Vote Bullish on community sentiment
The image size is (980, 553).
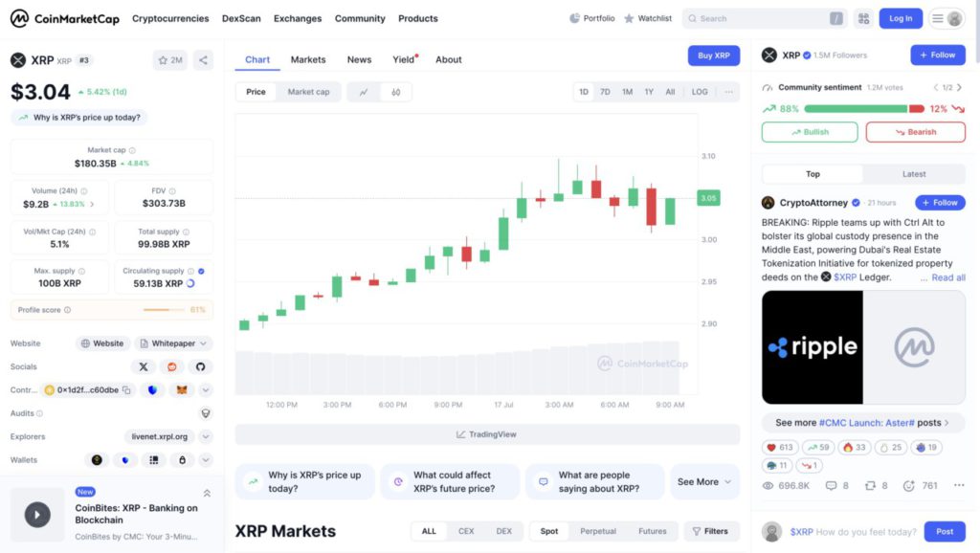point(810,132)
